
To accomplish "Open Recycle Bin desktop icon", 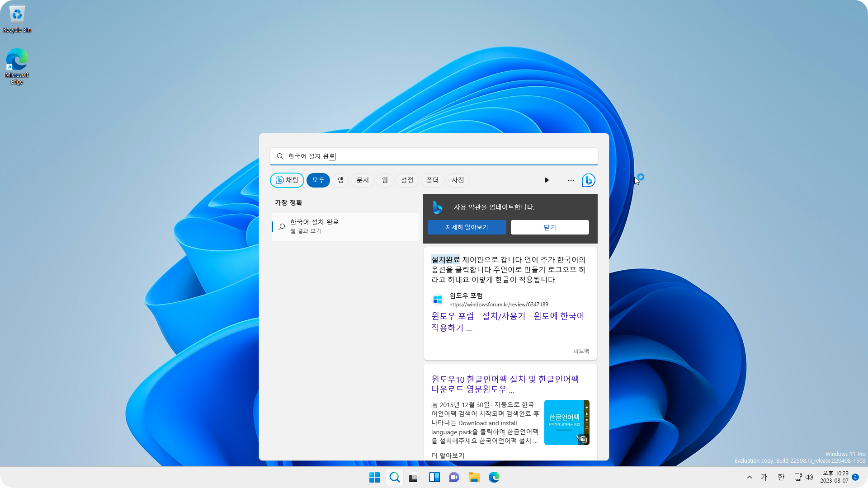I will coord(17,19).
